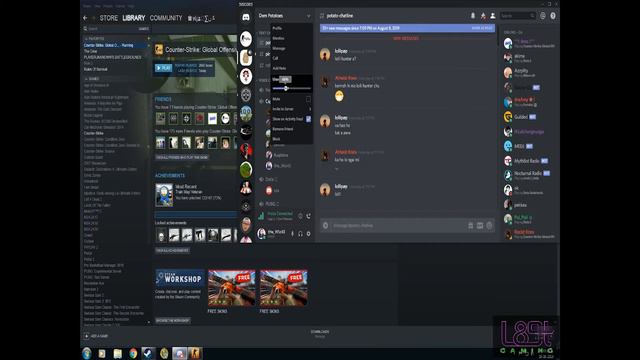640x360 pixels.
Task: Open Discord home via logo icon
Action: [246, 17]
